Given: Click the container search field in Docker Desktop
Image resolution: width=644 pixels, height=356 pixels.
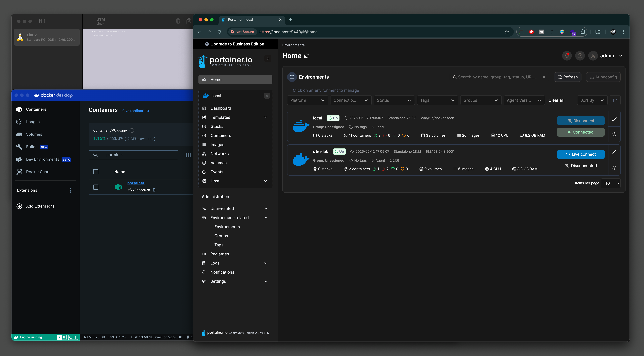Looking at the screenshot, I should 133,155.
